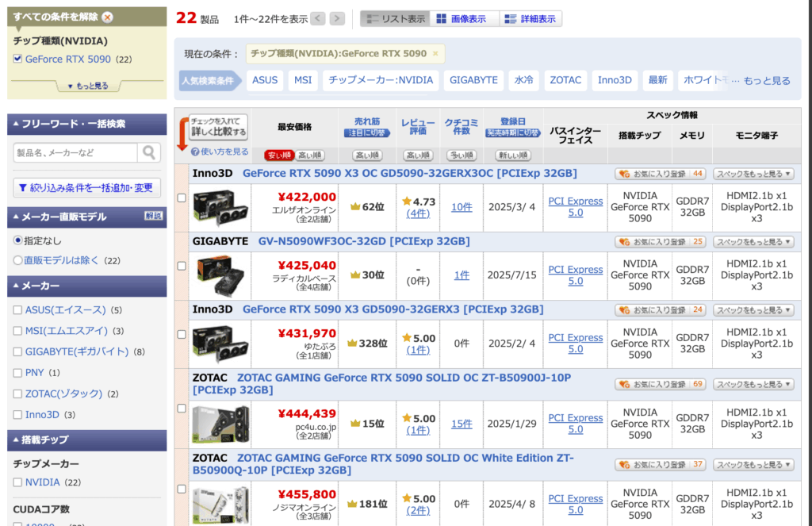Image resolution: width=812 pixels, height=526 pixels.
Task: Remove the GeForce RTX 5090 condition tag
Action: click(x=435, y=54)
